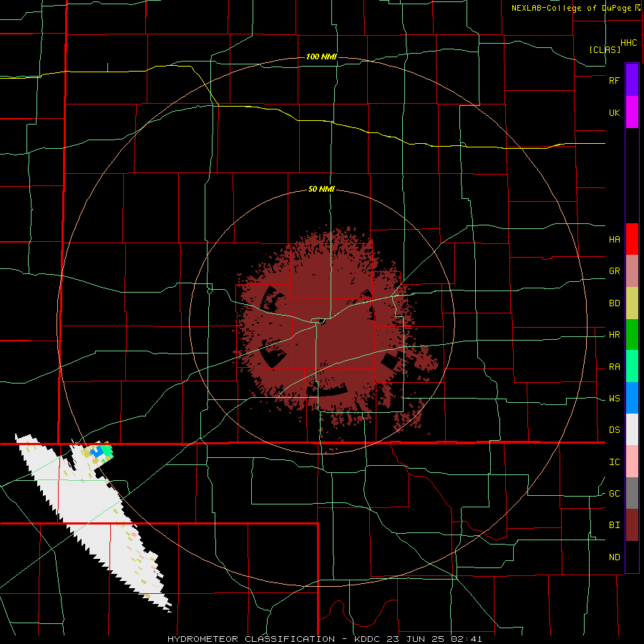Select the BI legend label
Viewport: 644px width, 644px height.
(x=614, y=525)
